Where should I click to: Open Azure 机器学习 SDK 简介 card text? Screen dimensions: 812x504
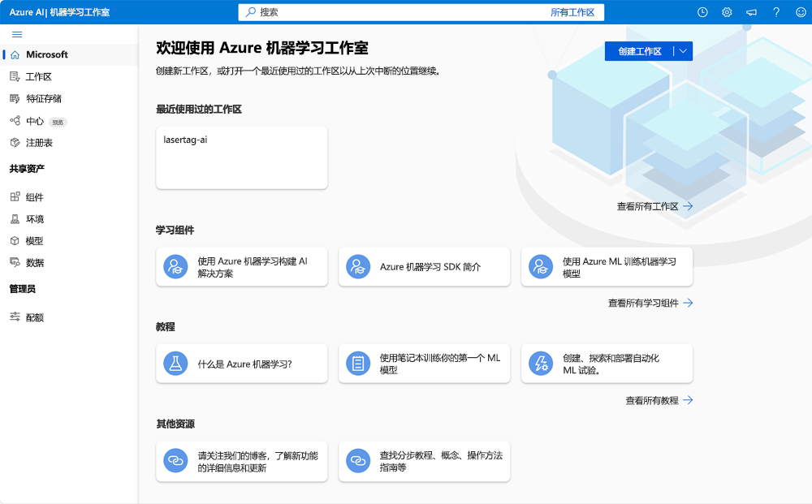tap(430, 267)
